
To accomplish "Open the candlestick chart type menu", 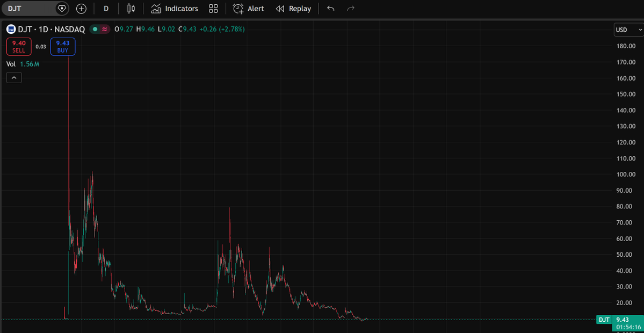I will pos(131,9).
